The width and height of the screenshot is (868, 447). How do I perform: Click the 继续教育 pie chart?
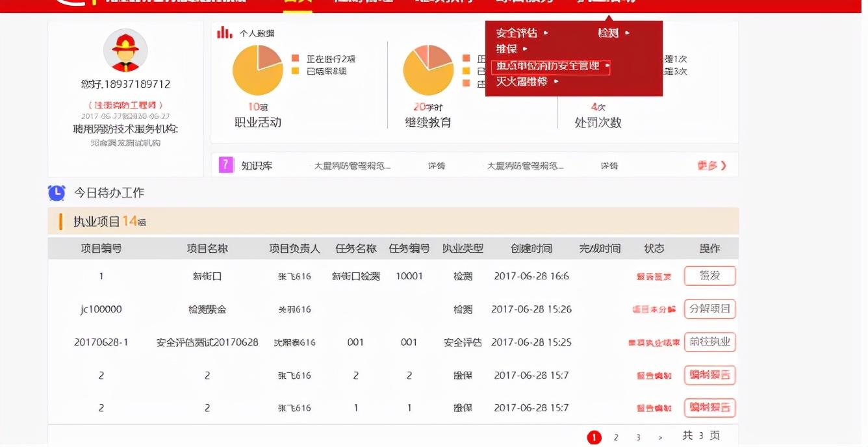(x=428, y=71)
